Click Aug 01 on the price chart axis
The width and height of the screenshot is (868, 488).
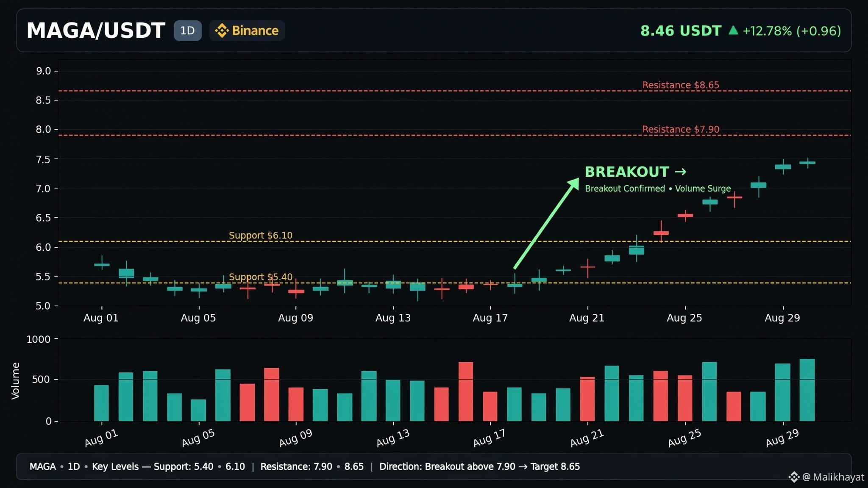101,318
